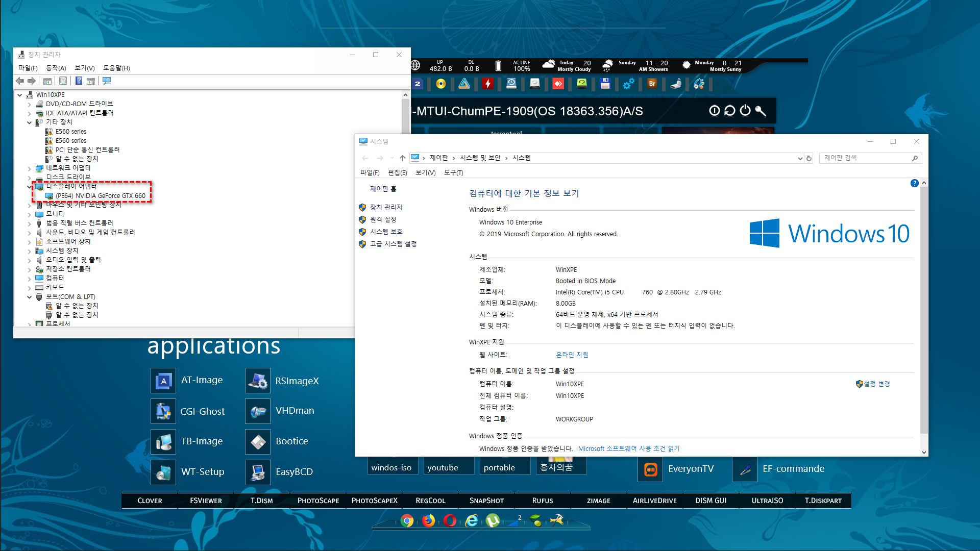Click the 온라인 지원 website link
Screen dimensions: 980x551
572,355
